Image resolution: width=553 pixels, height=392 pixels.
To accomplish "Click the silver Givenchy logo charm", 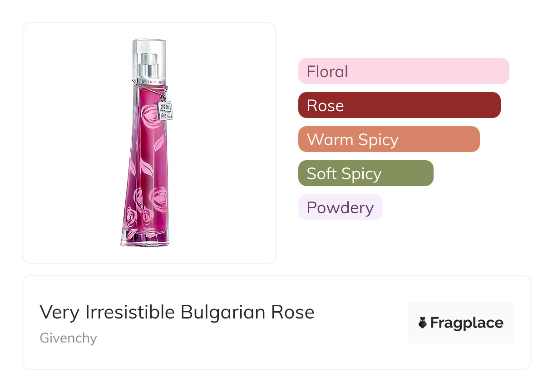I will pos(165,111).
